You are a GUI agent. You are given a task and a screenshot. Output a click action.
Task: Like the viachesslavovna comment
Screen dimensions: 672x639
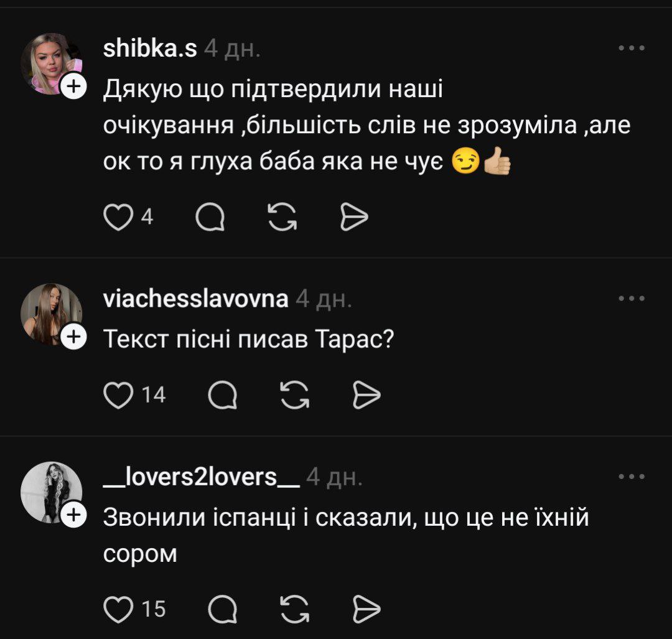point(117,394)
